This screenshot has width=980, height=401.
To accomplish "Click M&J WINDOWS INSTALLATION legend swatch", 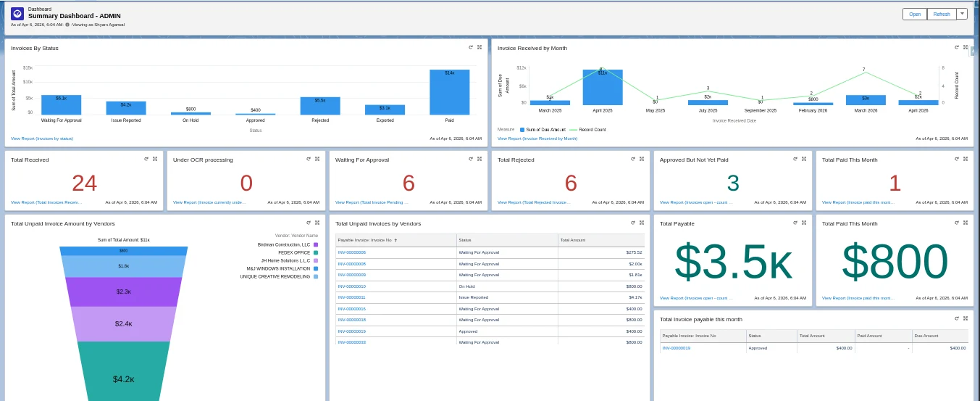I will click(316, 268).
